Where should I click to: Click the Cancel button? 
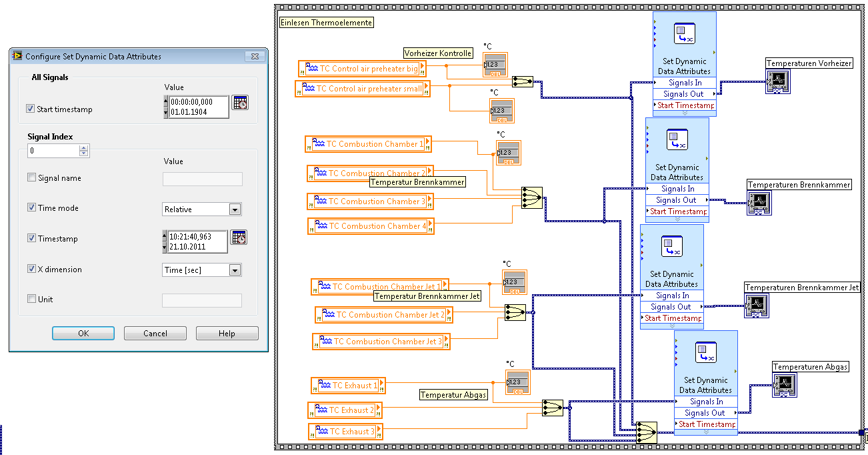155,334
